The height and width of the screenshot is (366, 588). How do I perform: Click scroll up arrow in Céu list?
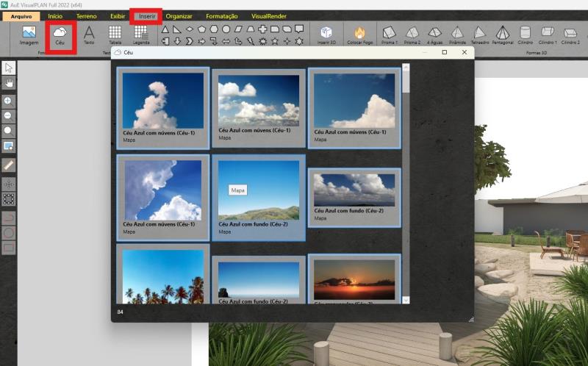click(406, 68)
